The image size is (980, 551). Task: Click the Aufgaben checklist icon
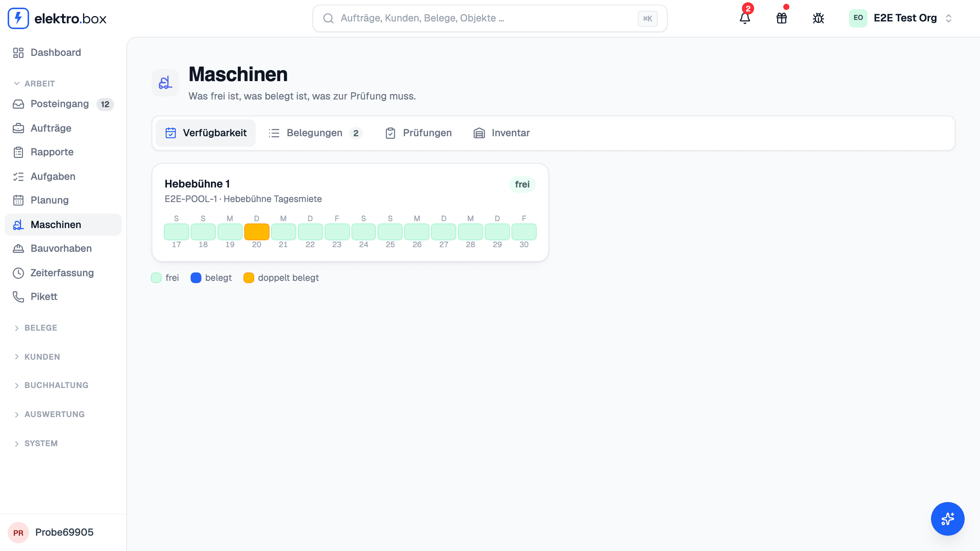point(18,176)
